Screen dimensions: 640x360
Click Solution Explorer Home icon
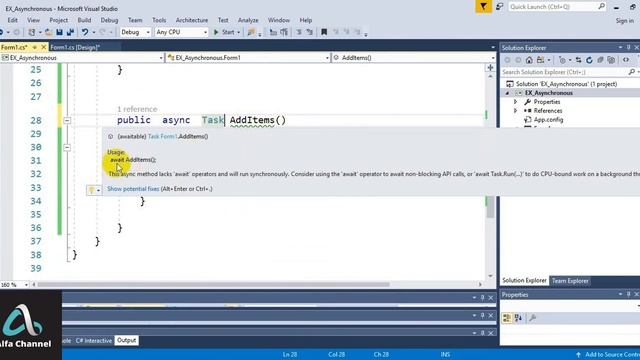tap(529, 60)
